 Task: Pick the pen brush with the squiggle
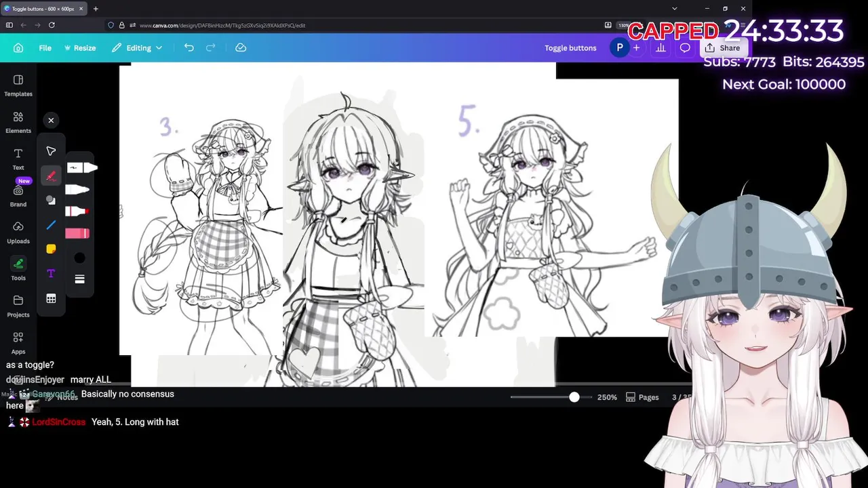point(81,167)
